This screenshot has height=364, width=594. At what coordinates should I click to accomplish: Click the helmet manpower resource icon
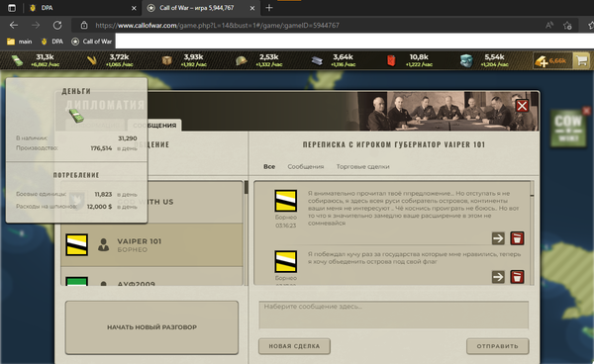[241, 60]
